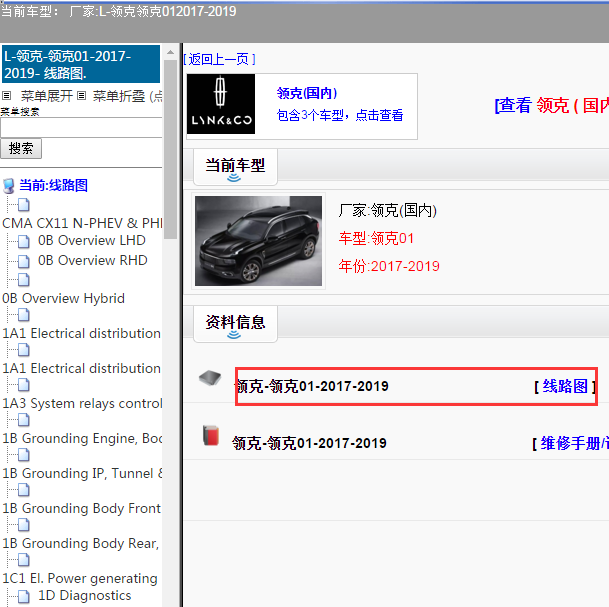Click page icon above CMA CX11 entry
This screenshot has height=607, width=609.
pyautogui.click(x=24, y=205)
